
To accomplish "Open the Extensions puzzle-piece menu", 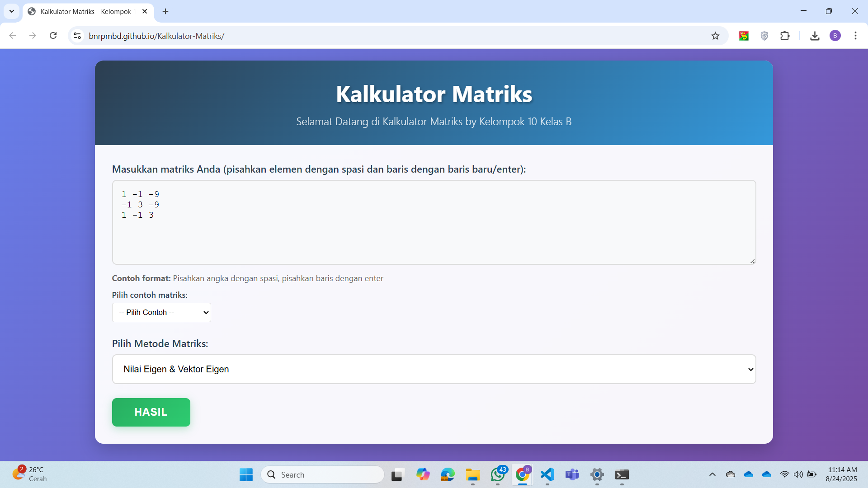I will pos(785,36).
